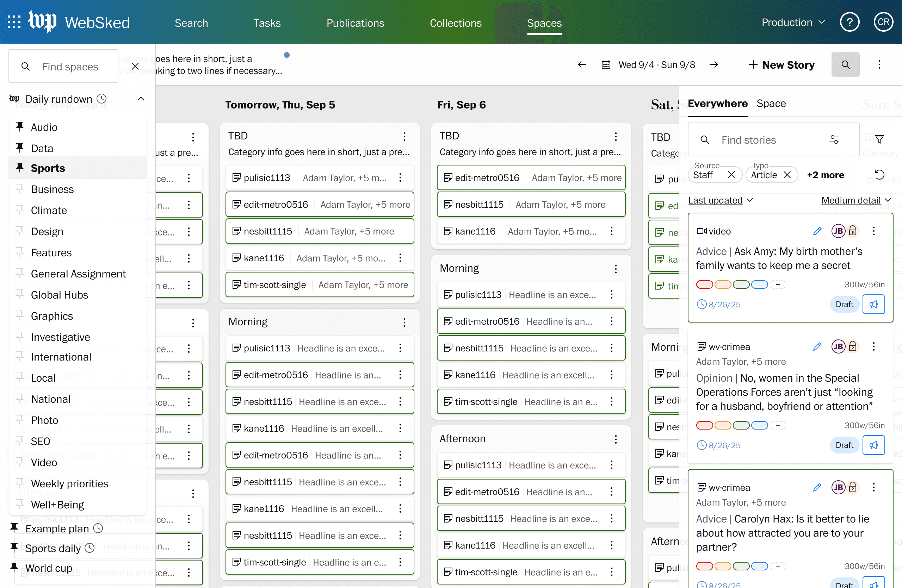Open the Medium detail dropdown
The height and width of the screenshot is (588, 902).
(x=856, y=200)
